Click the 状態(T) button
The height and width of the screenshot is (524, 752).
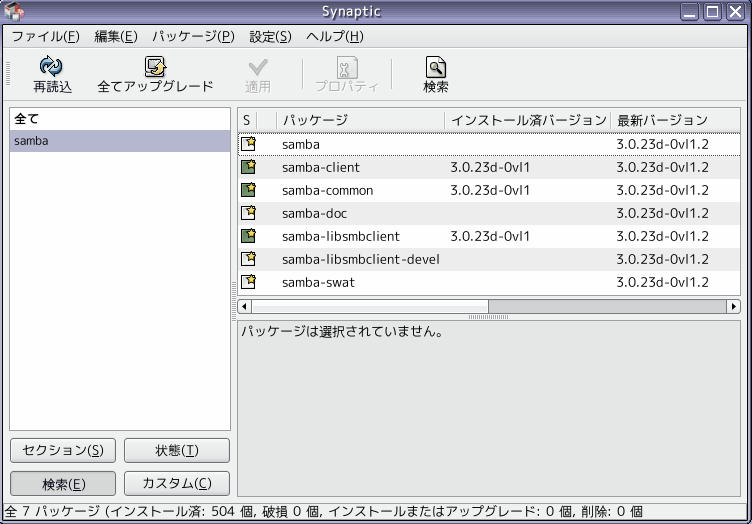click(x=177, y=450)
